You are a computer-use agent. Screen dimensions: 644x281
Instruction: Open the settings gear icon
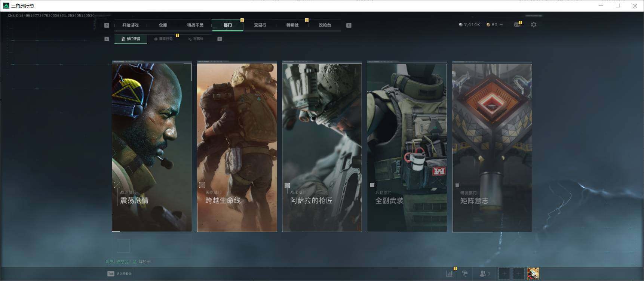coord(534,25)
